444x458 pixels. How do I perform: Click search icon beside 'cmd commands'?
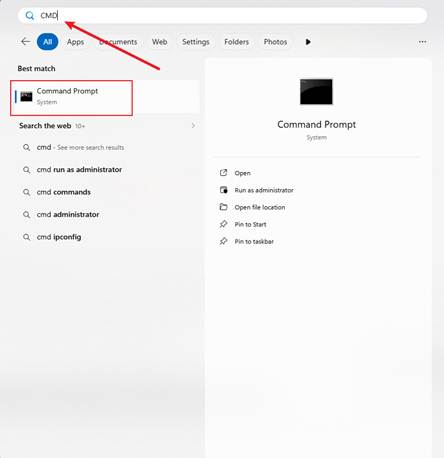(x=26, y=192)
